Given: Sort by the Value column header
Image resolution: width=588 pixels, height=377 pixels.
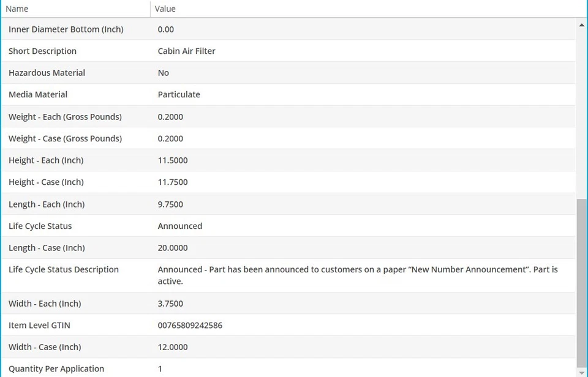Looking at the screenshot, I should coord(165,9).
